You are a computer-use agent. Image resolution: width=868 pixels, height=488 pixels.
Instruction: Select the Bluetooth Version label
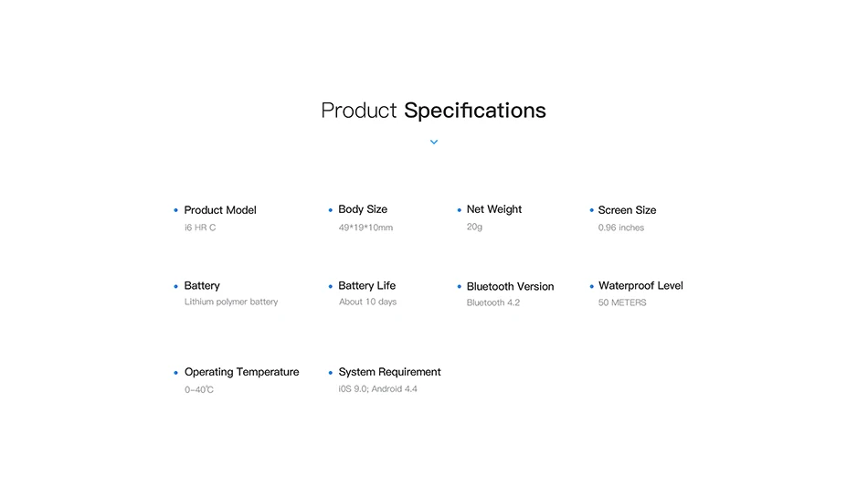click(510, 286)
